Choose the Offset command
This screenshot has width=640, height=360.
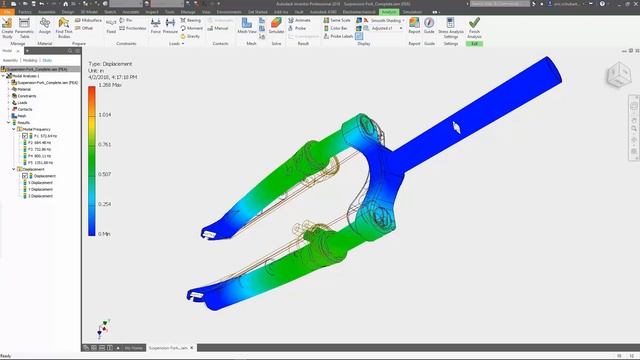coord(84,28)
